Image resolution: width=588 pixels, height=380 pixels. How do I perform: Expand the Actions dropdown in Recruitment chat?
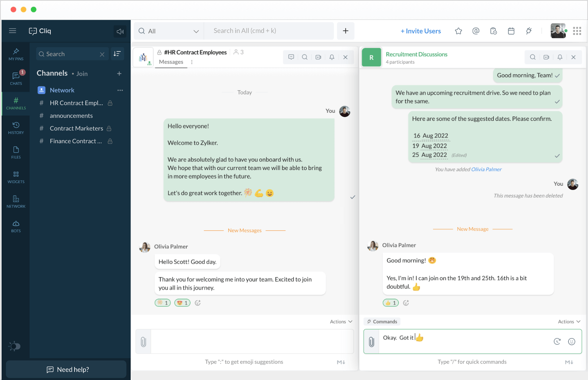click(569, 322)
